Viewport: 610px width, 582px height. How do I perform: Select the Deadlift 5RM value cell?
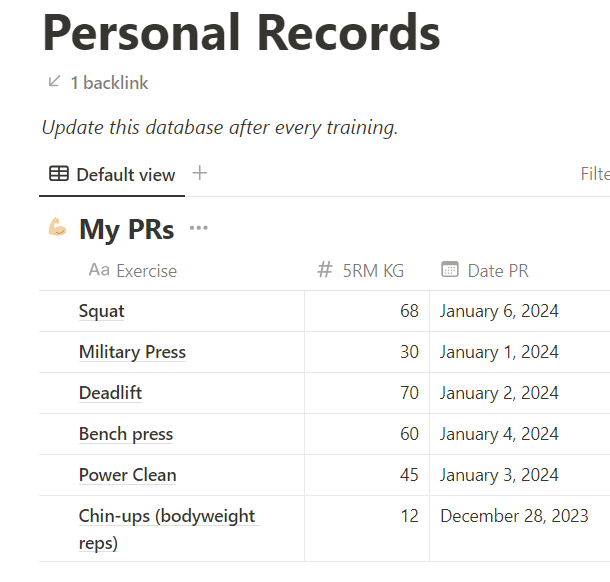point(367,393)
